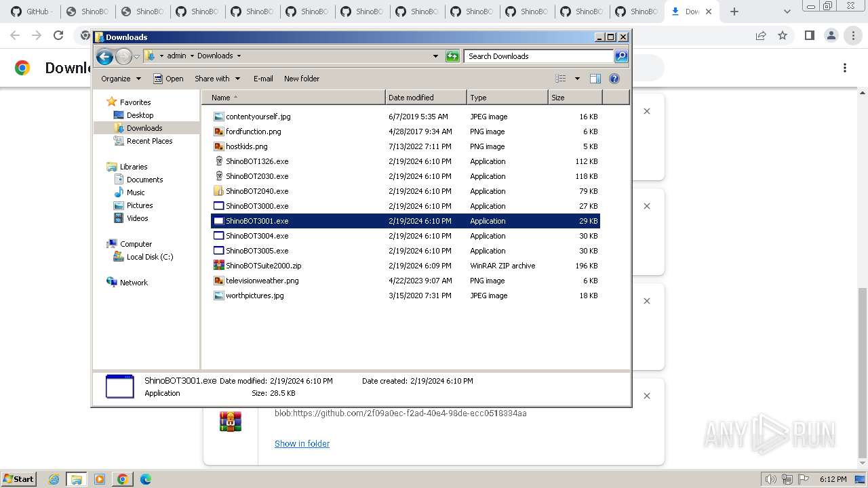
Task: Select Downloads in the navigation pane
Action: coord(144,128)
